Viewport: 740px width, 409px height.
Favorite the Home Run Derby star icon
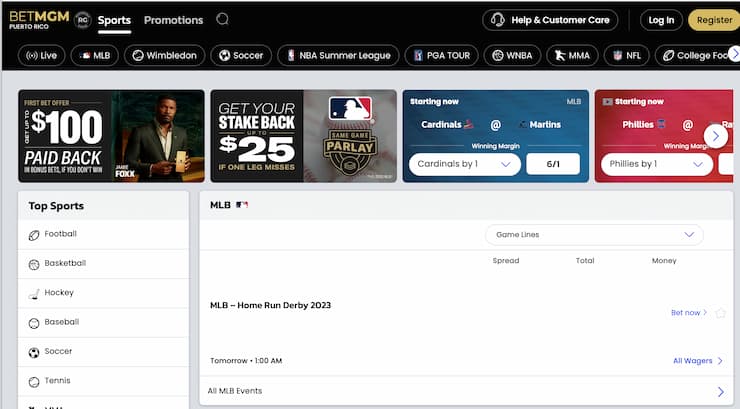720,313
